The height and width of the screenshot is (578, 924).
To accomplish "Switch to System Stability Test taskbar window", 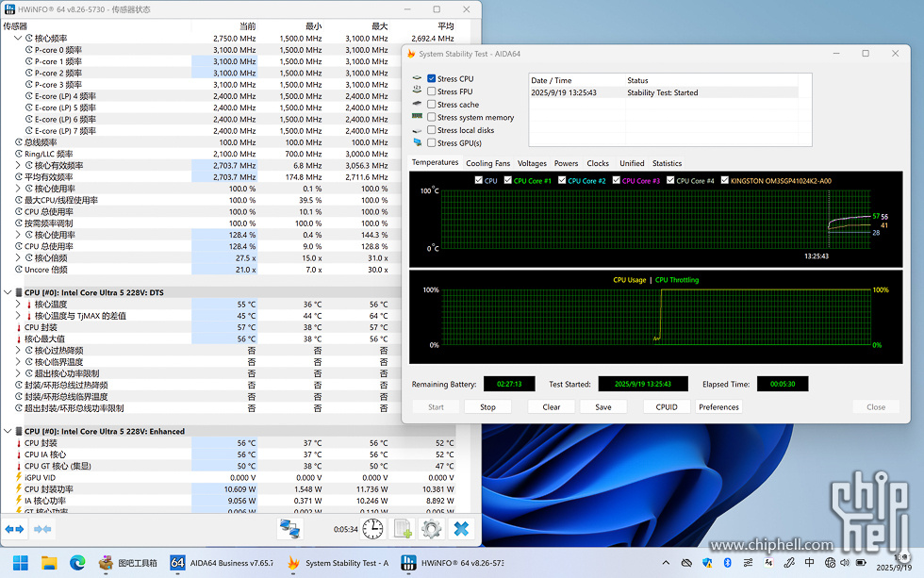I will pos(338,563).
